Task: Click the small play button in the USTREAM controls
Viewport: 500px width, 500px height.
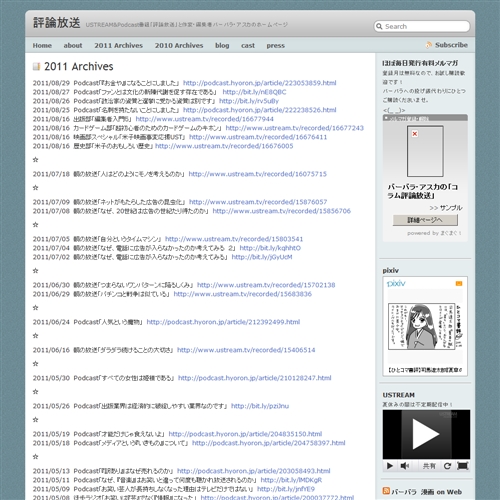Action: click(x=390, y=466)
